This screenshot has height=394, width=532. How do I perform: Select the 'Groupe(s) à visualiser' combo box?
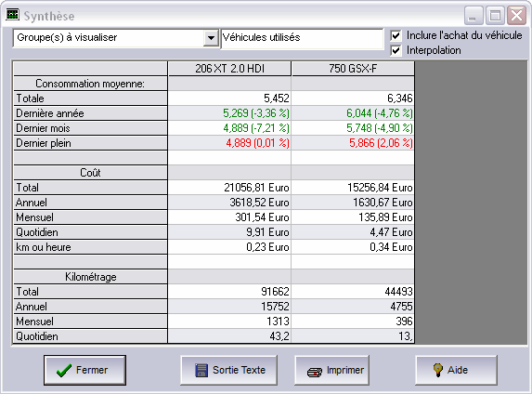pyautogui.click(x=115, y=38)
